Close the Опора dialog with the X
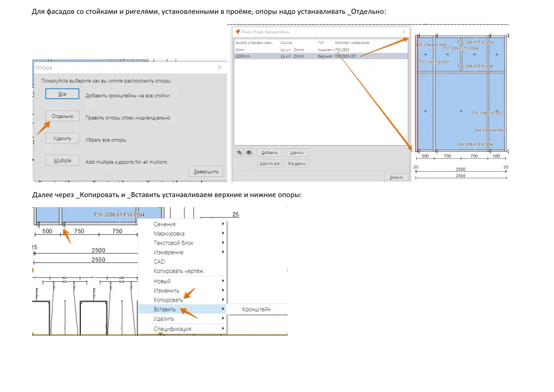Viewport: 554px width, 392px height. pos(219,68)
